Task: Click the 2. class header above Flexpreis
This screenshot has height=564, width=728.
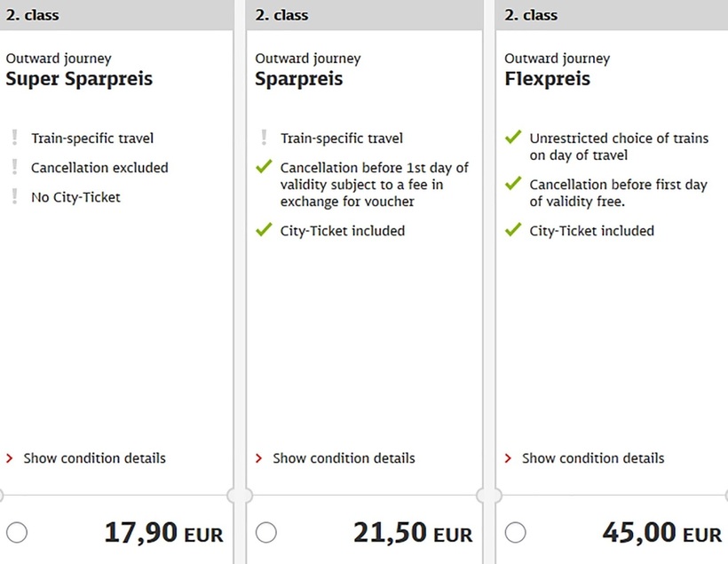Action: click(531, 15)
